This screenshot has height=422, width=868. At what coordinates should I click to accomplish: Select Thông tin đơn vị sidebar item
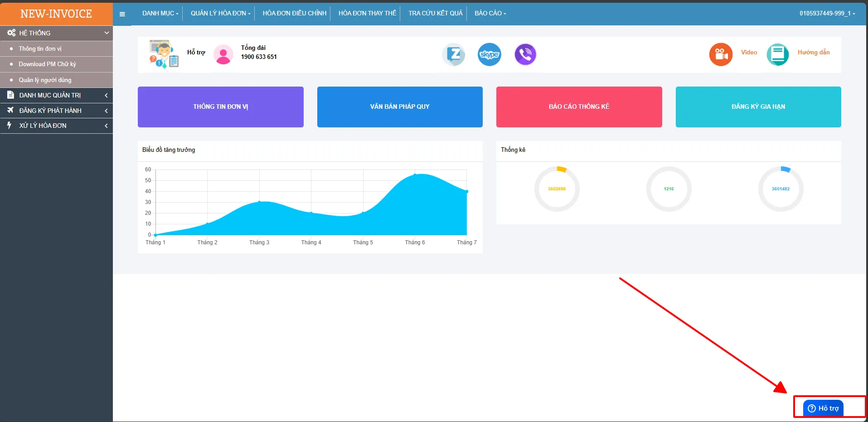(x=56, y=49)
